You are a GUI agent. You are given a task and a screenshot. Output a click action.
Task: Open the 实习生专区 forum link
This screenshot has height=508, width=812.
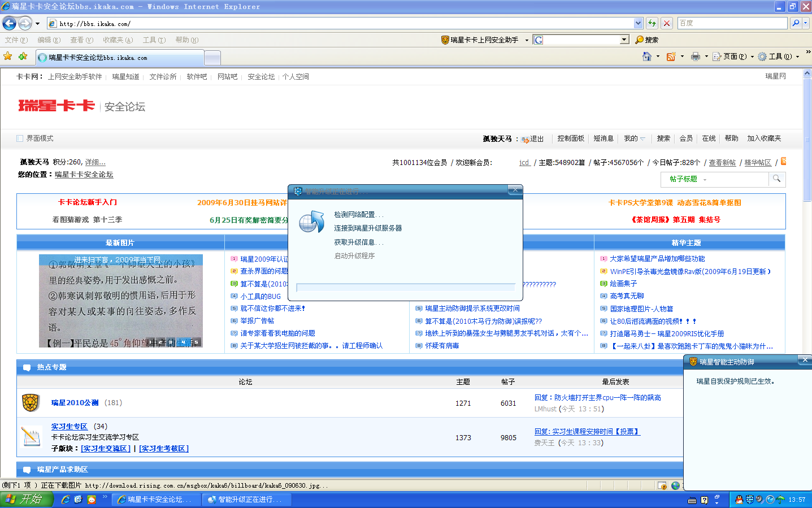[x=70, y=427]
